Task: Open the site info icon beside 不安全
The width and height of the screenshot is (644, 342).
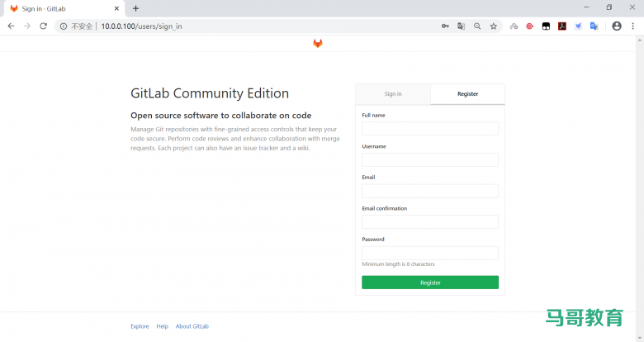Action: pyautogui.click(x=64, y=26)
